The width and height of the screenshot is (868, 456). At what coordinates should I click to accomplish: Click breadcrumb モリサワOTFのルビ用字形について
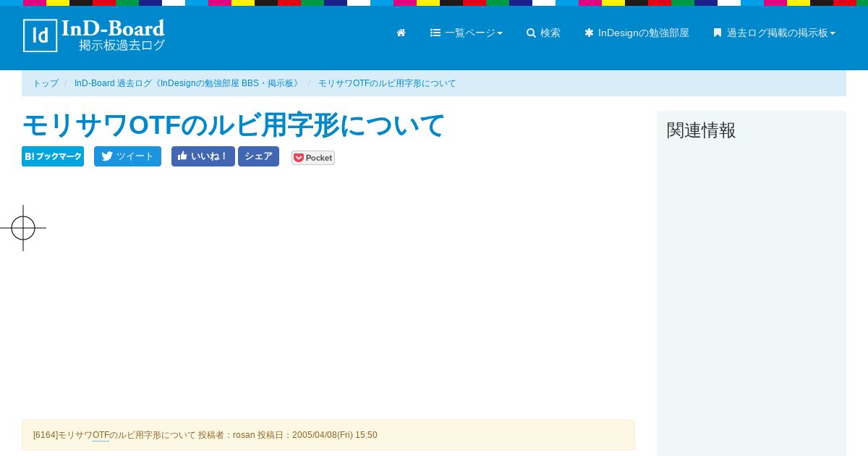click(387, 83)
